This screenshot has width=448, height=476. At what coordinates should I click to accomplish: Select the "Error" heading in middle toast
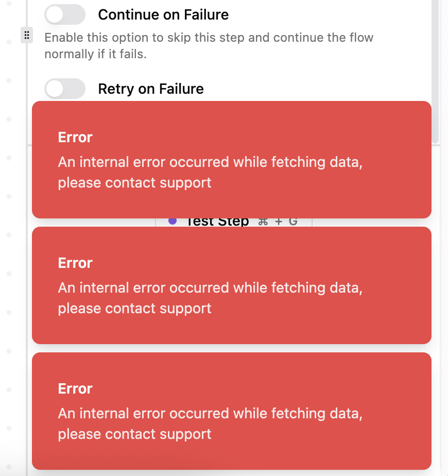(75, 263)
